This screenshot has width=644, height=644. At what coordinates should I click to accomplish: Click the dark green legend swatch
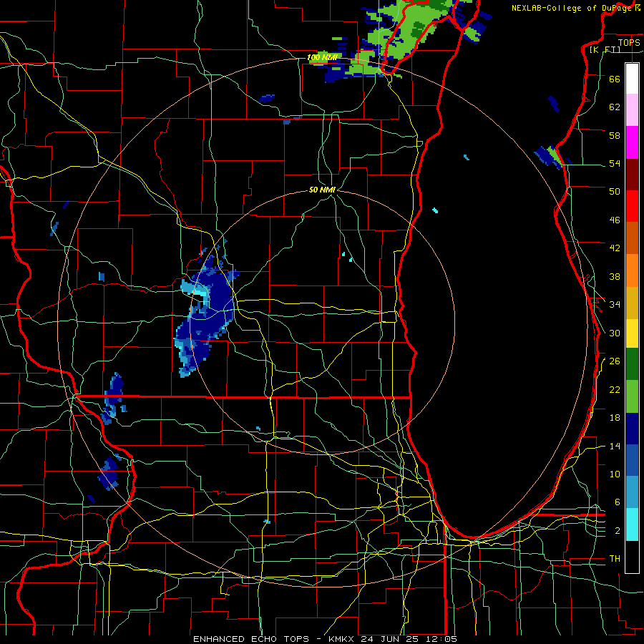632,364
